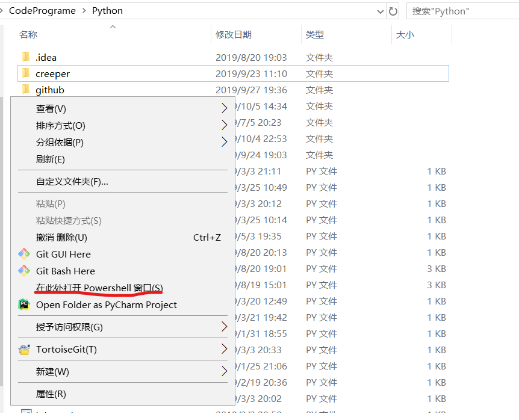Refresh the folder with address bar icon

[393, 11]
